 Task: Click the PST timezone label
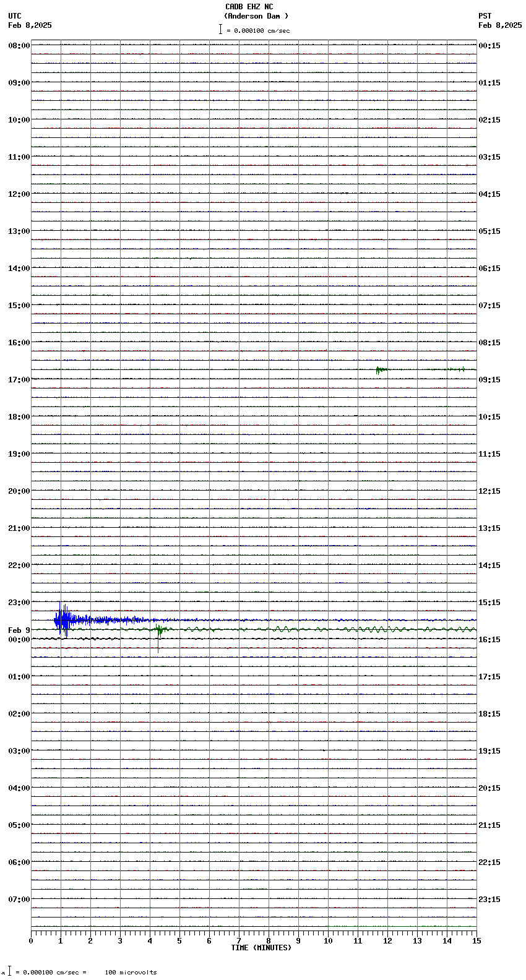(x=485, y=16)
